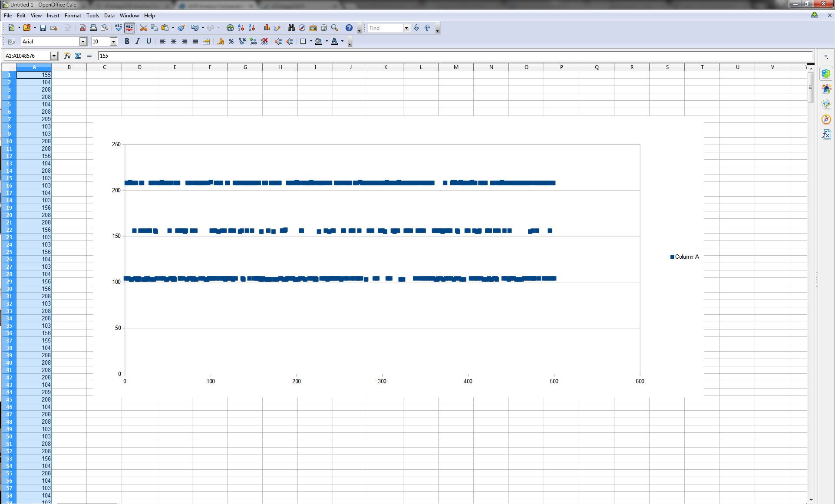Click in the Find toolbar text field
The image size is (835, 504).
385,28
